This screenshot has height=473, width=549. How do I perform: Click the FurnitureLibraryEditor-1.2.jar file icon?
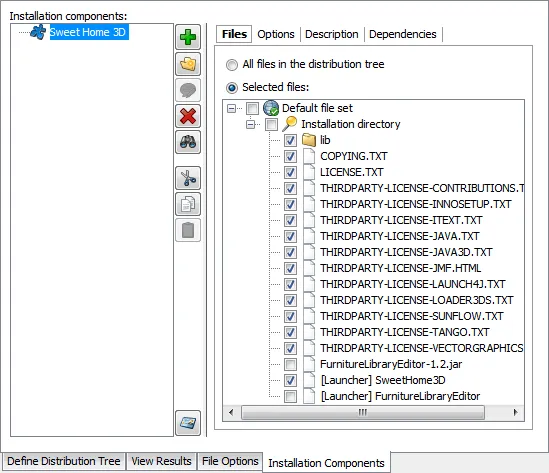[309, 364]
